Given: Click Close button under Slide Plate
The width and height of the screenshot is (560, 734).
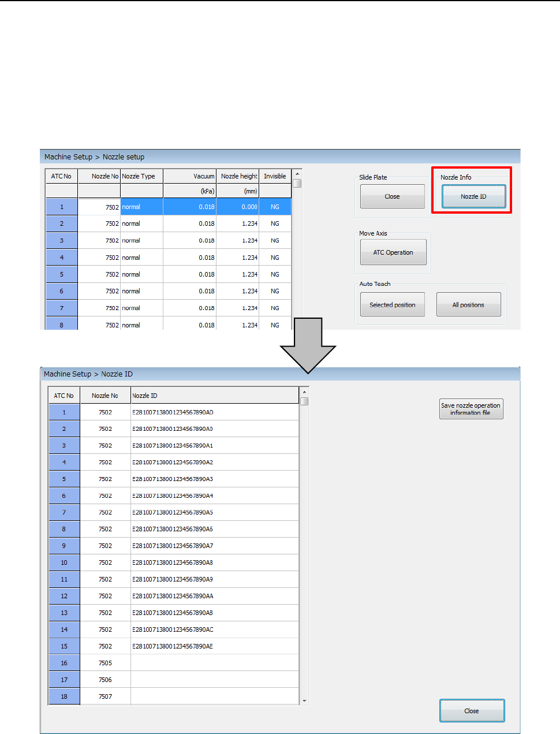Looking at the screenshot, I should pos(392,196).
